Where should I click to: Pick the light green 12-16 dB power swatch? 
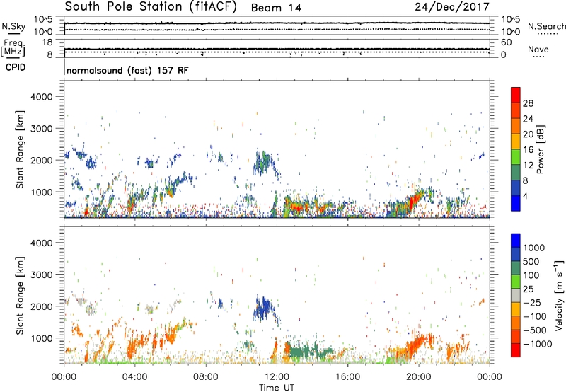[516, 156]
